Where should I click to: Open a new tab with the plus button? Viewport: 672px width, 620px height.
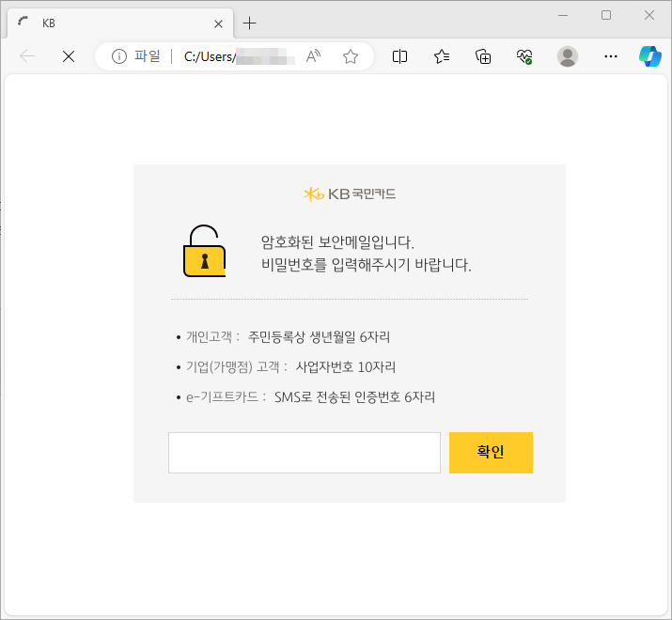pos(249,23)
